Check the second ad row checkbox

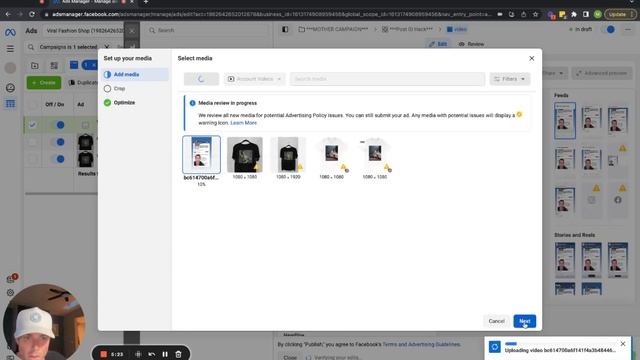point(33,142)
